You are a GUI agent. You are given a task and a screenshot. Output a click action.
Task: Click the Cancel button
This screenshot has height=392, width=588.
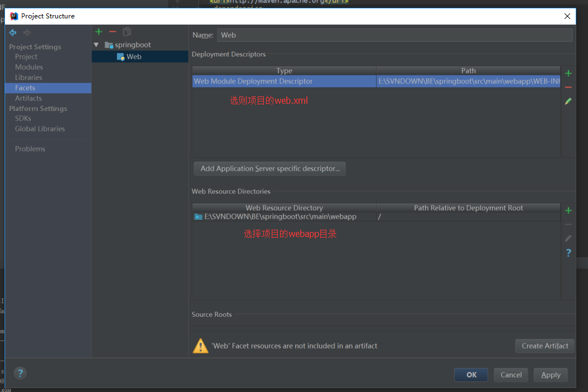click(x=511, y=375)
